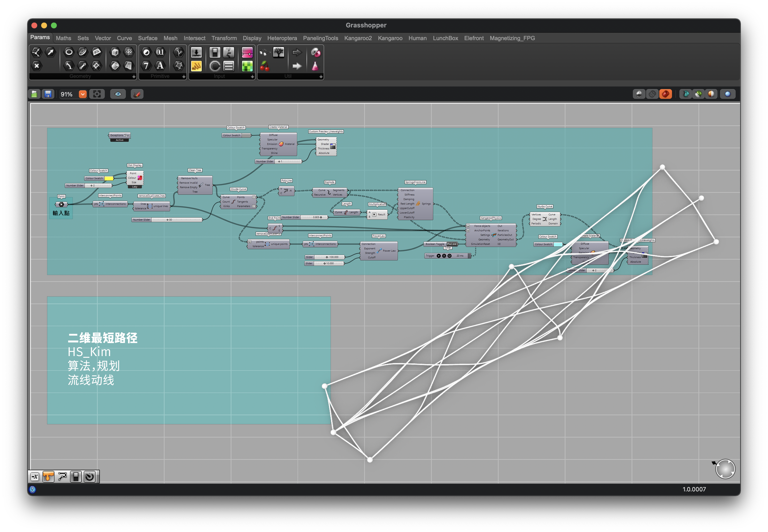The height and width of the screenshot is (532, 768).
Task: Click the sketch pencil toolbar icon
Action: pyautogui.click(x=137, y=94)
